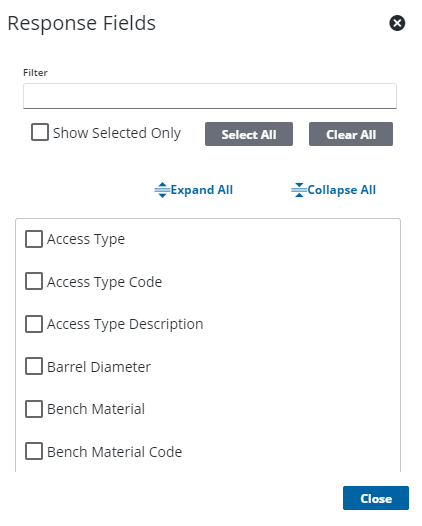Check the Access Type Code box

pyautogui.click(x=34, y=281)
